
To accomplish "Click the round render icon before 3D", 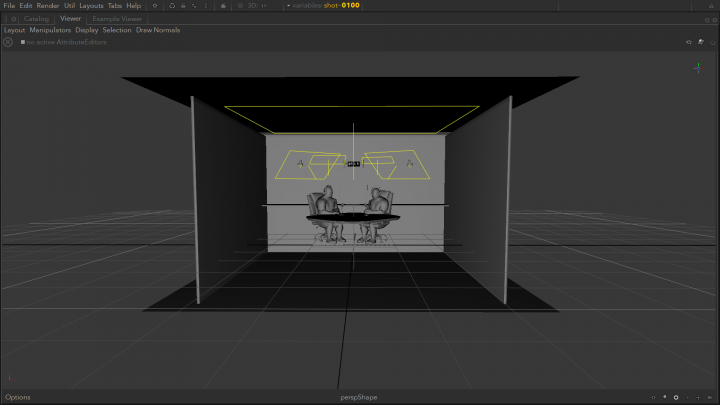I will pyautogui.click(x=240, y=6).
